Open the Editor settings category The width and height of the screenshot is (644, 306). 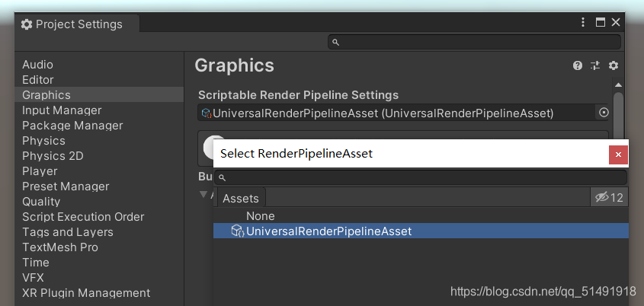[99, 80]
